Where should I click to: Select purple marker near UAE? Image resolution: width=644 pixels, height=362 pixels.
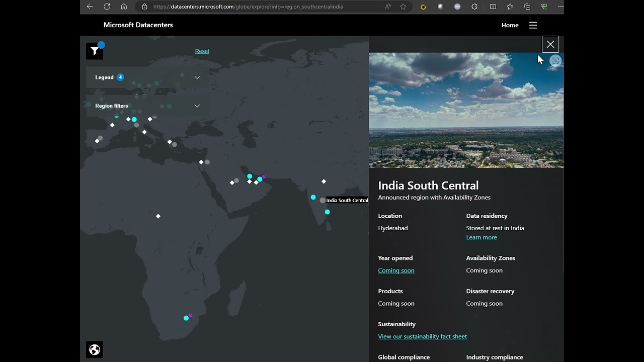tap(264, 176)
